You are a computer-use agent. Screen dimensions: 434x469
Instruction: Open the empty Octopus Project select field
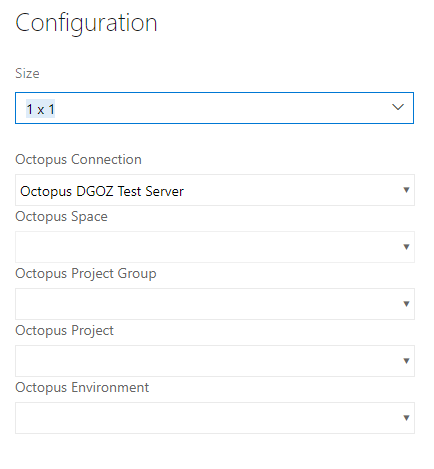tap(215, 361)
